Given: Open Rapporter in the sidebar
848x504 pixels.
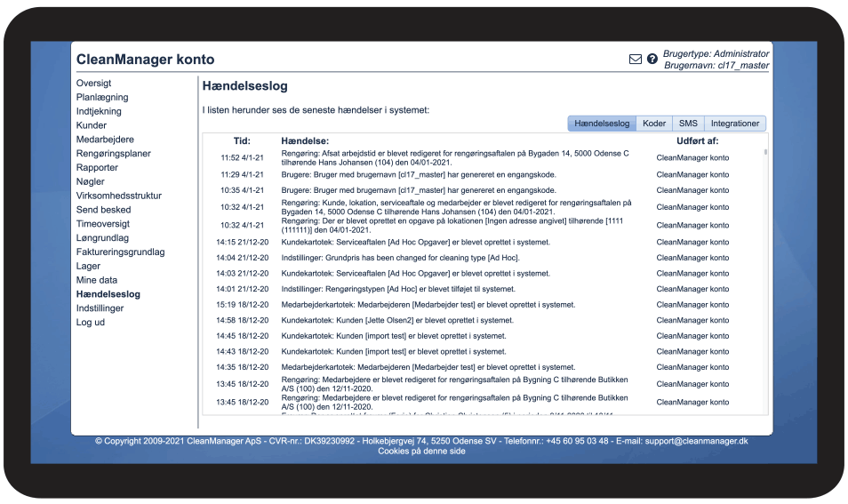Looking at the screenshot, I should tap(97, 168).
